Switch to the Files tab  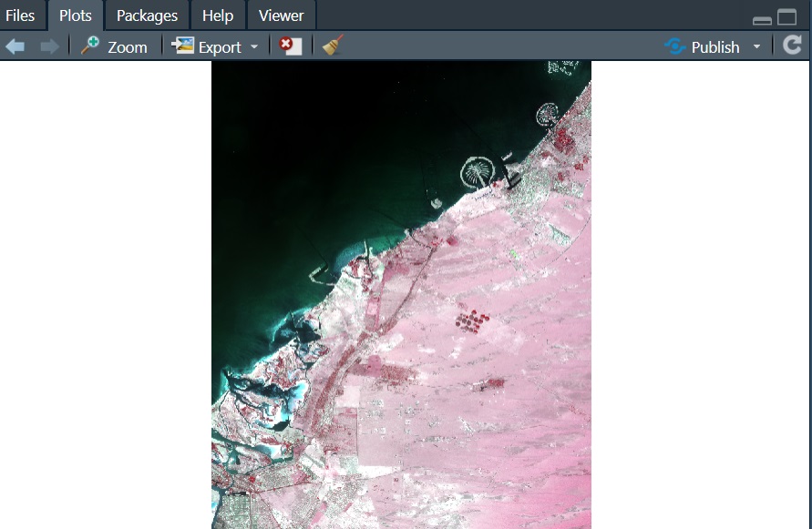(x=20, y=15)
